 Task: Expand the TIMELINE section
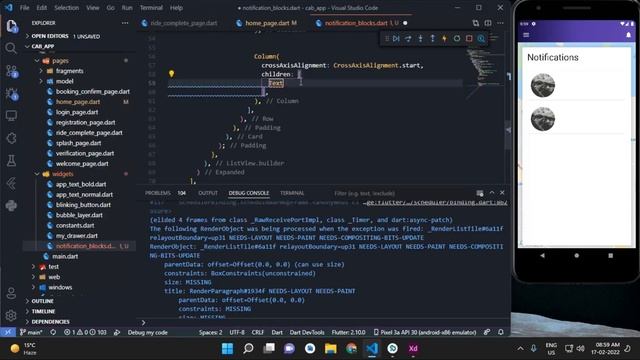(x=43, y=311)
